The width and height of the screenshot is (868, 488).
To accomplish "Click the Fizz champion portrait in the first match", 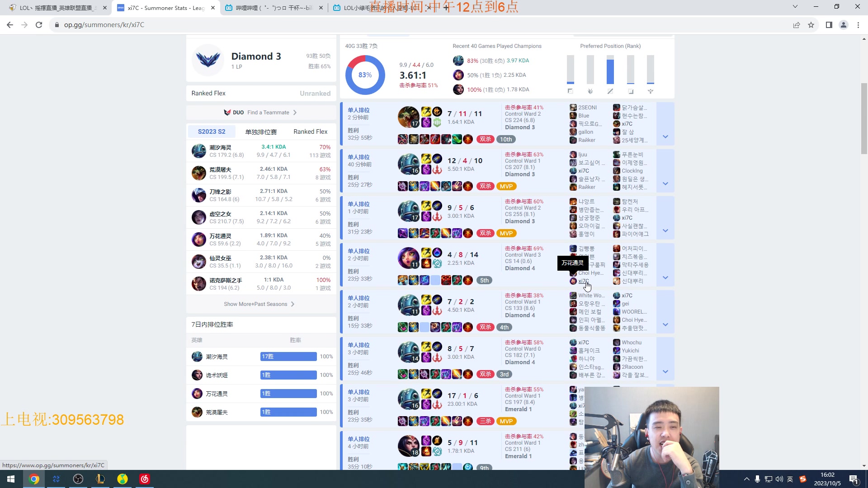I will click(408, 117).
